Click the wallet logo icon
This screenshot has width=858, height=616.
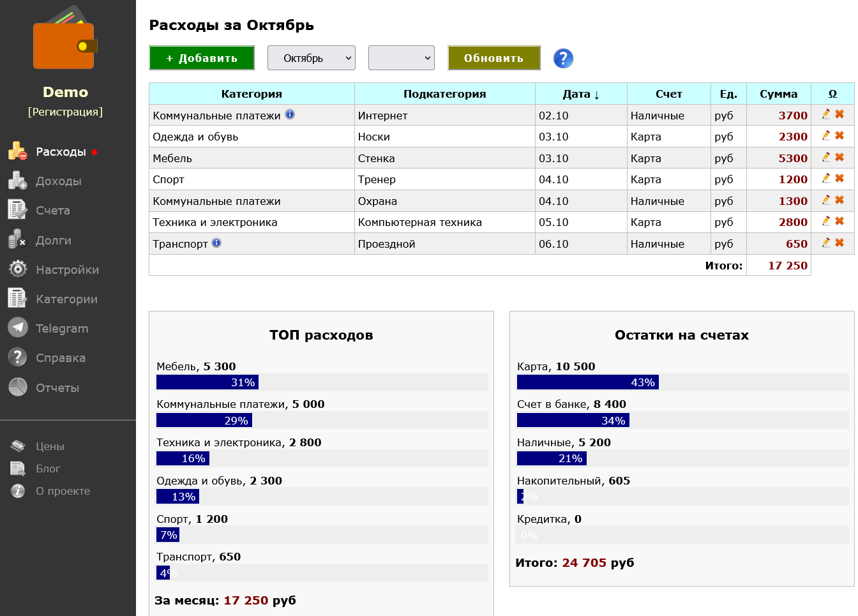[x=65, y=41]
